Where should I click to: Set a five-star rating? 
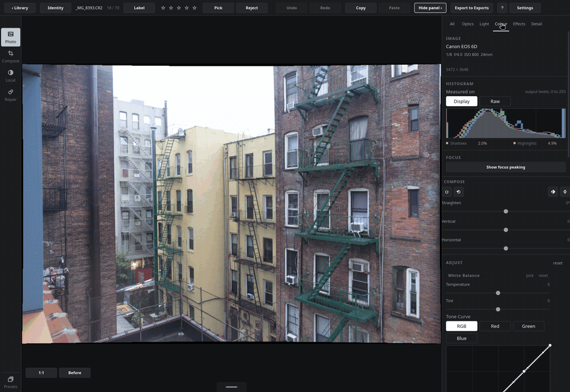click(x=195, y=8)
